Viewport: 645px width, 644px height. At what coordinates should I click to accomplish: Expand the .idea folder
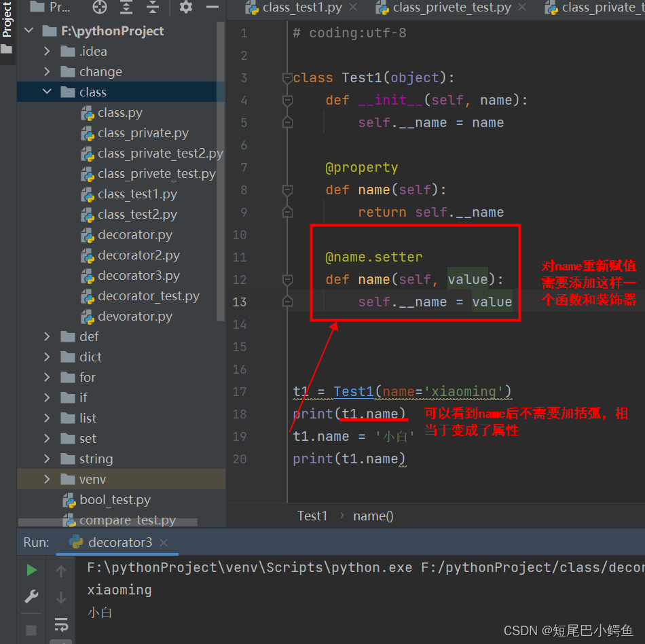pos(47,51)
